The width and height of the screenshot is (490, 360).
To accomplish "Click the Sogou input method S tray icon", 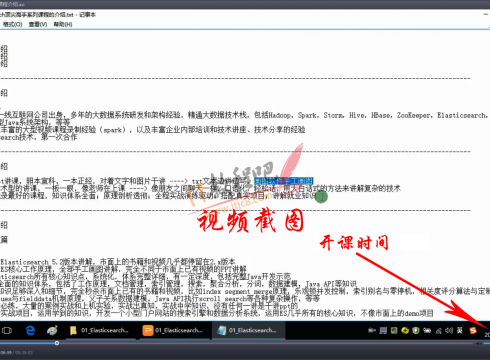I will tap(473, 330).
